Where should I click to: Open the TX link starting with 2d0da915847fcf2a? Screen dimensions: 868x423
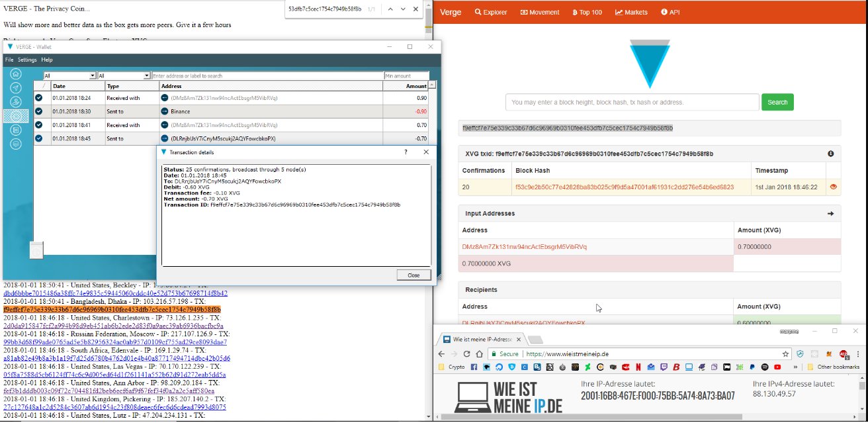113,326
